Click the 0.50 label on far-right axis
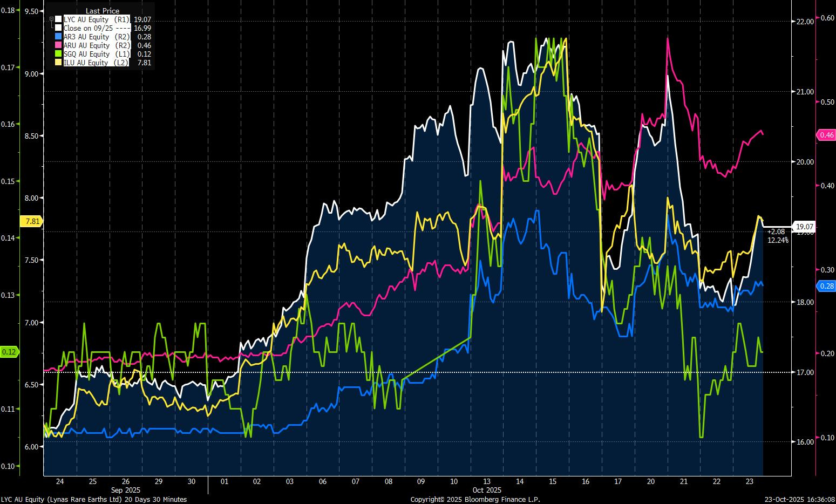Image resolution: width=836 pixels, height=504 pixels. click(x=828, y=102)
